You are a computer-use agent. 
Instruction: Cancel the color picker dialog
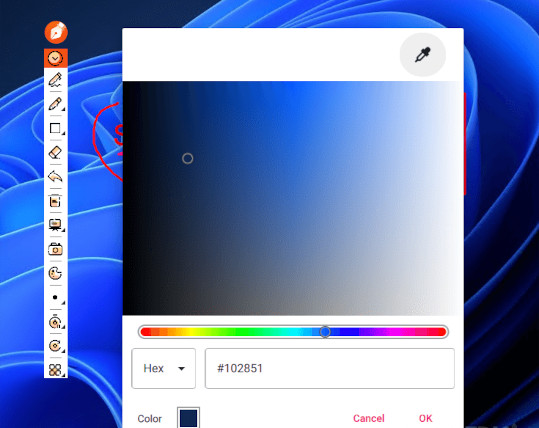click(368, 418)
